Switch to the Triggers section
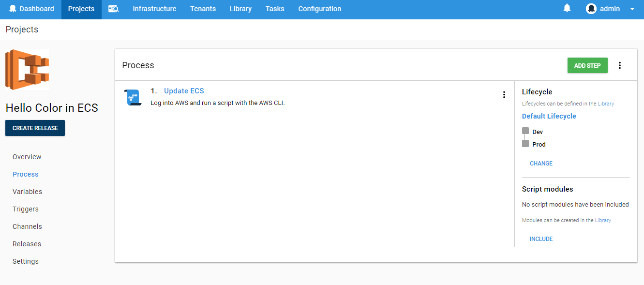The image size is (644, 285). [x=26, y=209]
